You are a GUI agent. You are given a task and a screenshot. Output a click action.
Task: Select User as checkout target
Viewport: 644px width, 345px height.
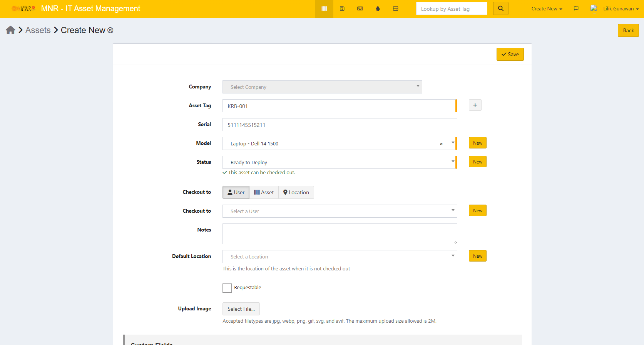point(236,192)
